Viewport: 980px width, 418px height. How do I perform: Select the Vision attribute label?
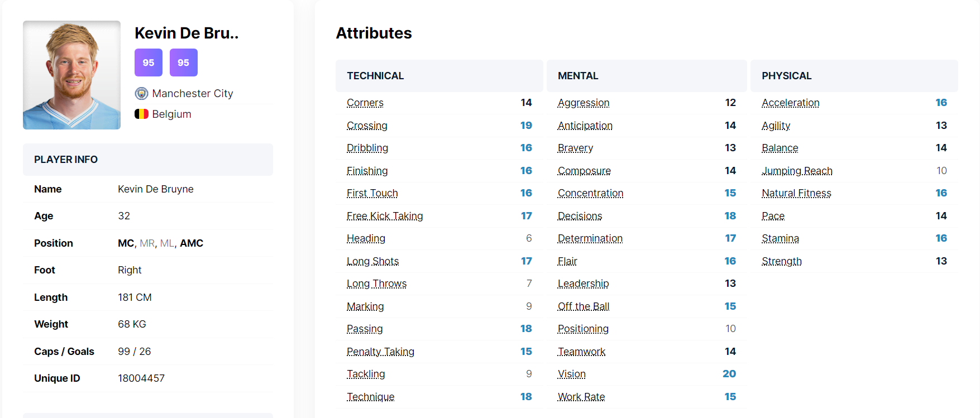pos(572,374)
